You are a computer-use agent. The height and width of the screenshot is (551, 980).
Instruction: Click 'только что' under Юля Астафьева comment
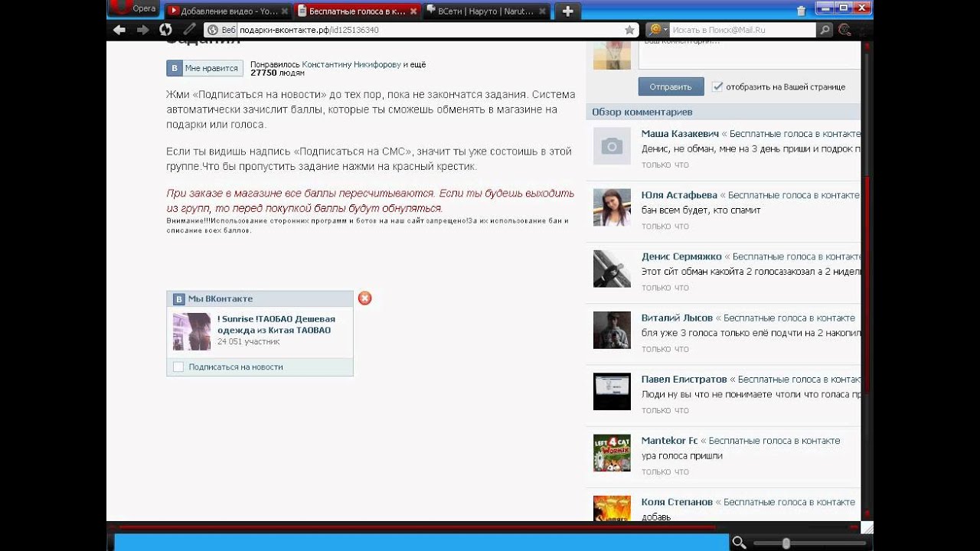point(665,226)
